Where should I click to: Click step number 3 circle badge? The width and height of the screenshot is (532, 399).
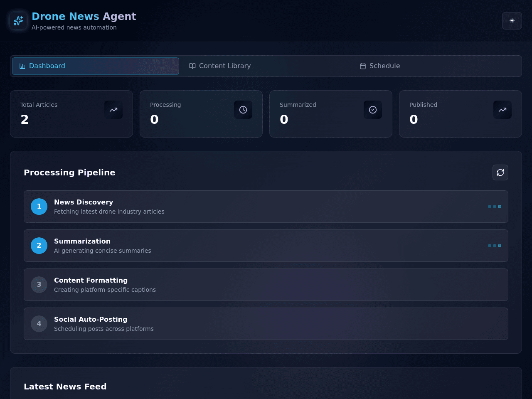pyautogui.click(x=39, y=285)
